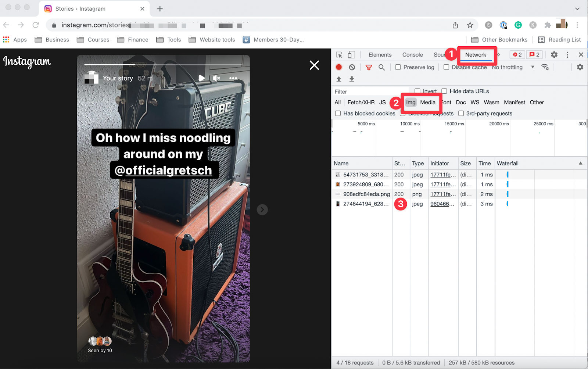Open the No throttling dropdown
This screenshot has width=588, height=369.
pyautogui.click(x=513, y=67)
